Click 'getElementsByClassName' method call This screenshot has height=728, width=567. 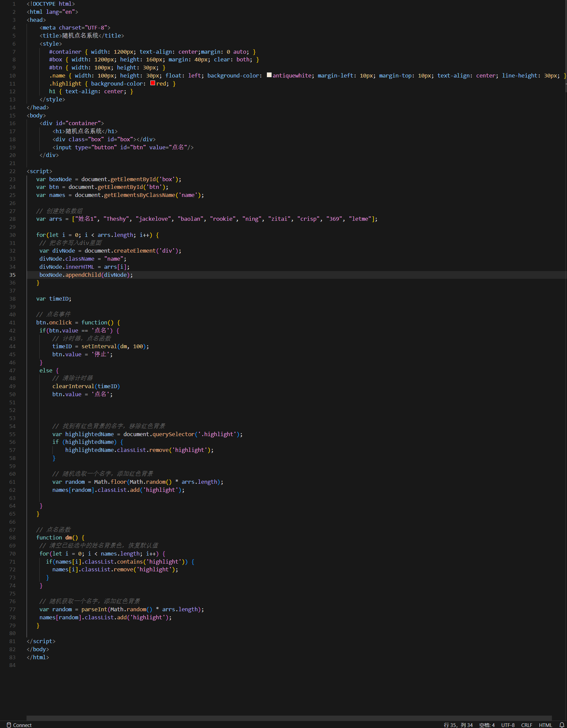pos(140,195)
